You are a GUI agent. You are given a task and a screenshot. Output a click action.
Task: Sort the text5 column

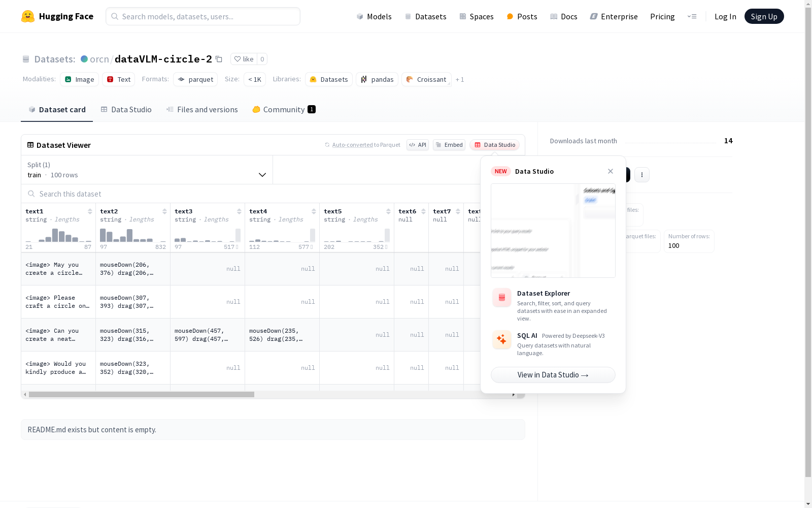[388, 211]
